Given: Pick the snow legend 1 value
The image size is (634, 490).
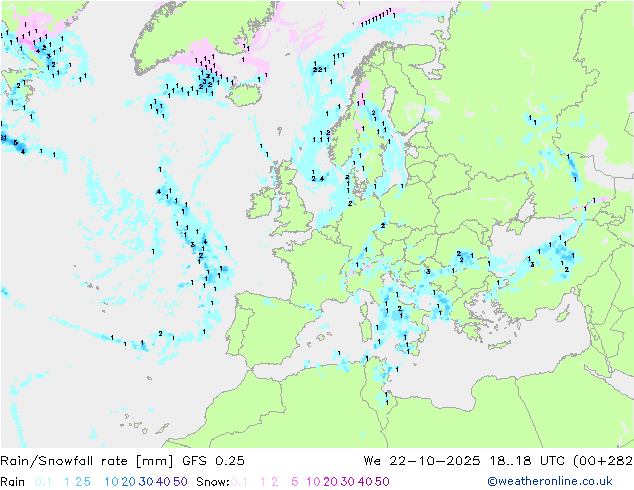Looking at the screenshot, I should pos(263,482).
